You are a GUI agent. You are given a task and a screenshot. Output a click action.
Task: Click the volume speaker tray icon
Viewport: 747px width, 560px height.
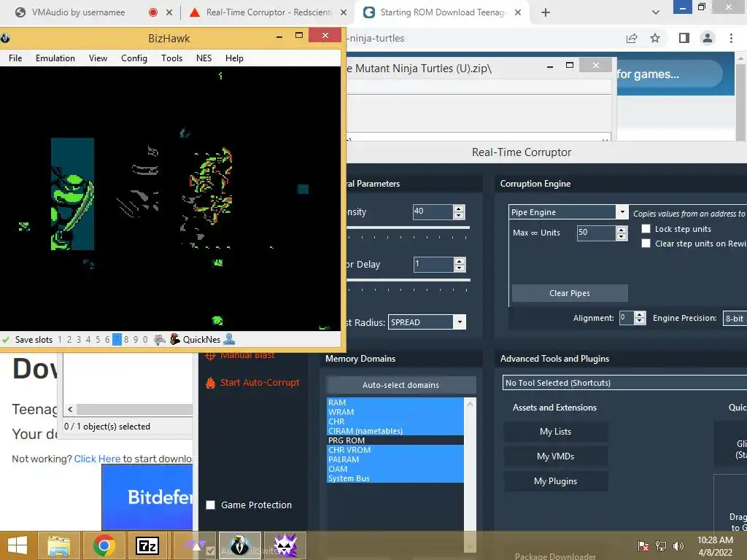(678, 545)
